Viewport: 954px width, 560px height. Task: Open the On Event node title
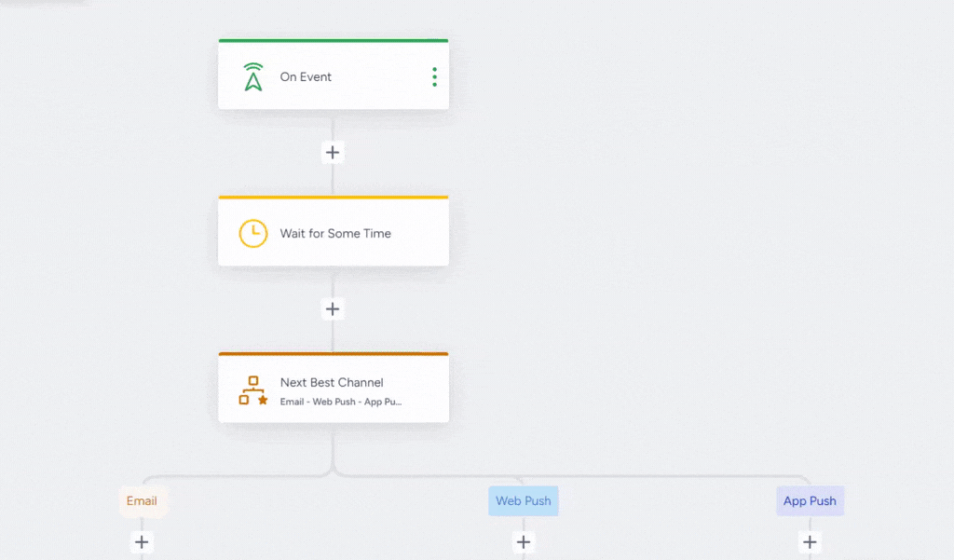pos(306,77)
